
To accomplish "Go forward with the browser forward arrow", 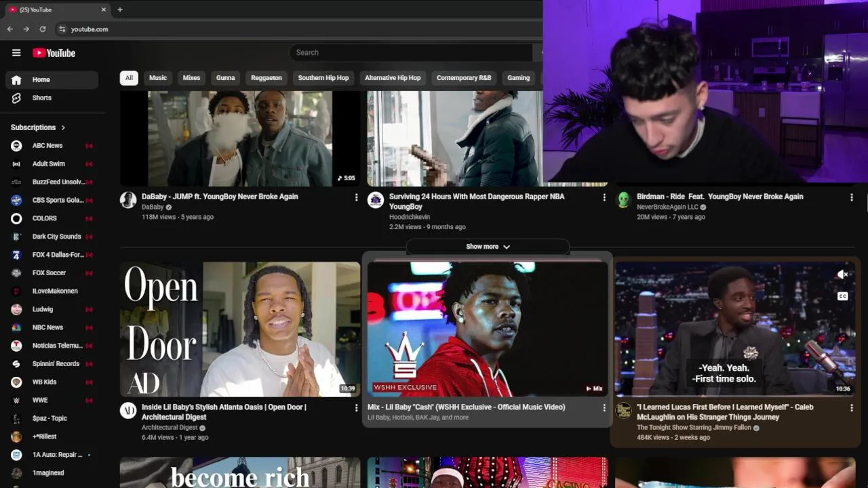I will pyautogui.click(x=26, y=29).
